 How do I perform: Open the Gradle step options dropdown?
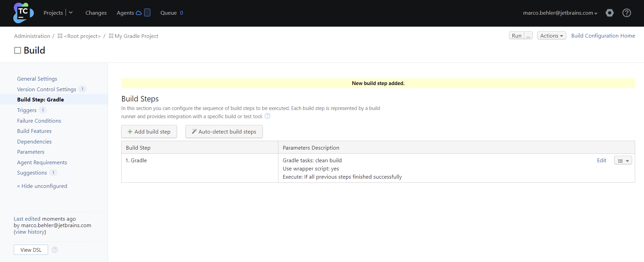point(623,161)
